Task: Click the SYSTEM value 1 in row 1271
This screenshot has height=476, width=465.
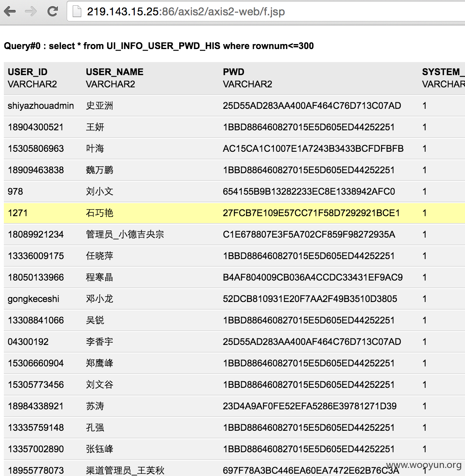Action: tap(424, 213)
